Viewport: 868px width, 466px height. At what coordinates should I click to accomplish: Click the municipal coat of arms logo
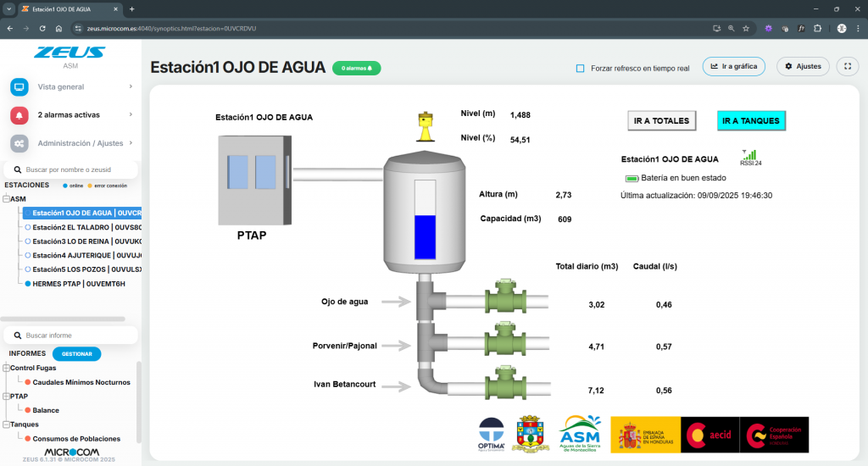531,435
